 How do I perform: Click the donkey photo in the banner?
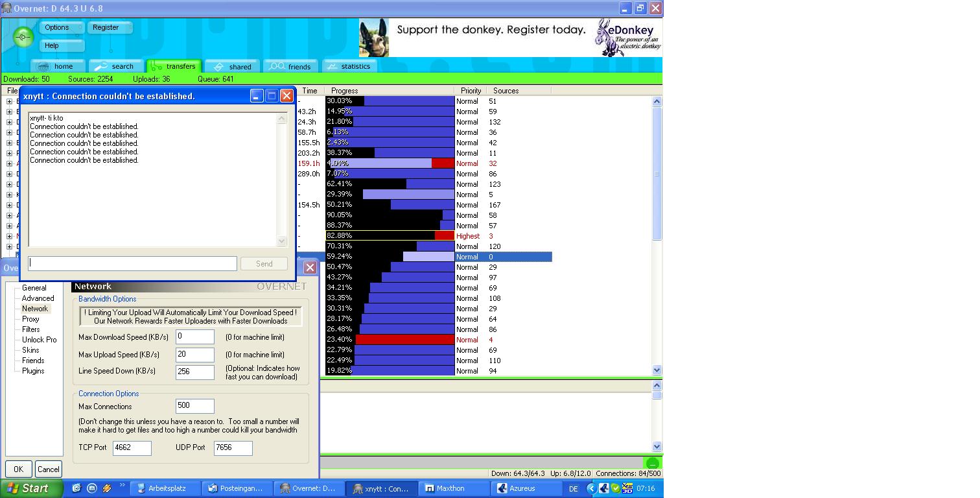pyautogui.click(x=374, y=39)
